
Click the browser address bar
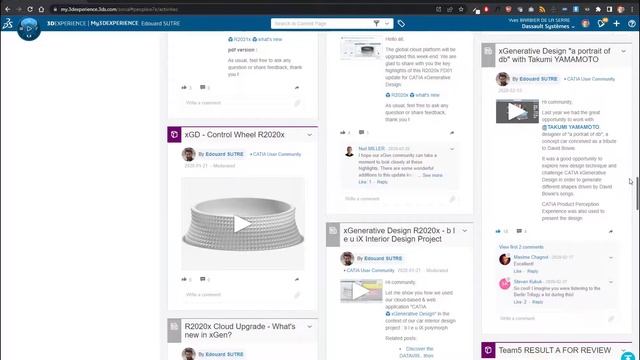pos(245,9)
